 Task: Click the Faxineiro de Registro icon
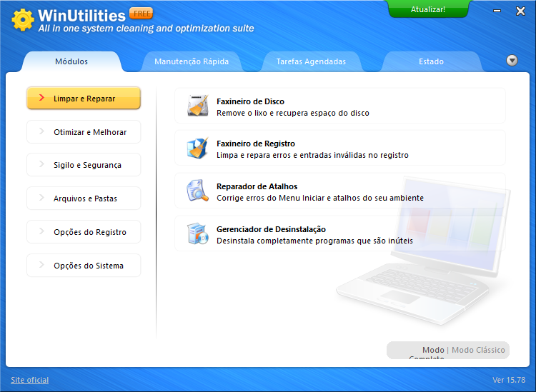[x=197, y=148]
